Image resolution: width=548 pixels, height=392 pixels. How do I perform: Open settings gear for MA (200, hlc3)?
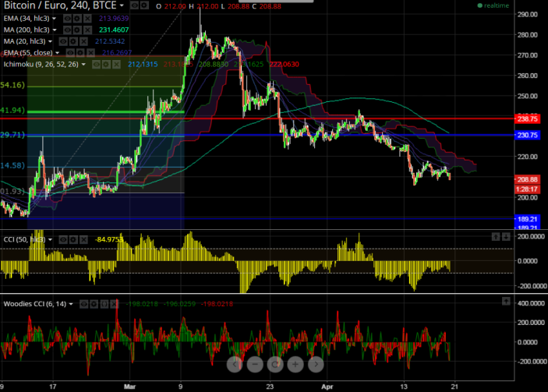click(x=77, y=30)
